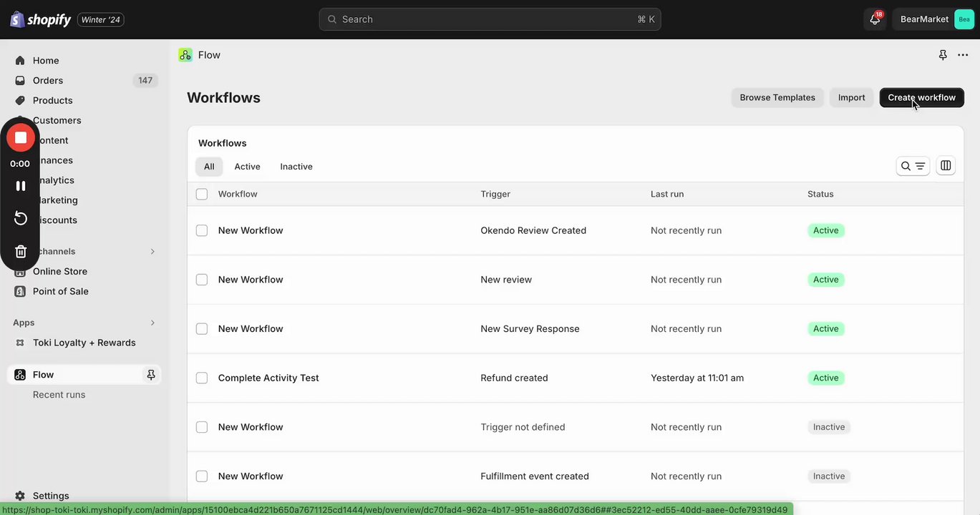Check the New review workflow checkbox
The height and width of the screenshot is (515, 980).
(202, 280)
